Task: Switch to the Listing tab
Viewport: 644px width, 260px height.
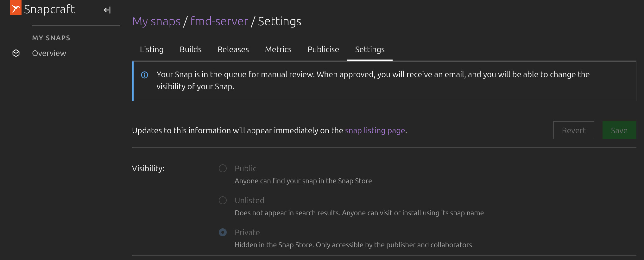Action: (152, 49)
